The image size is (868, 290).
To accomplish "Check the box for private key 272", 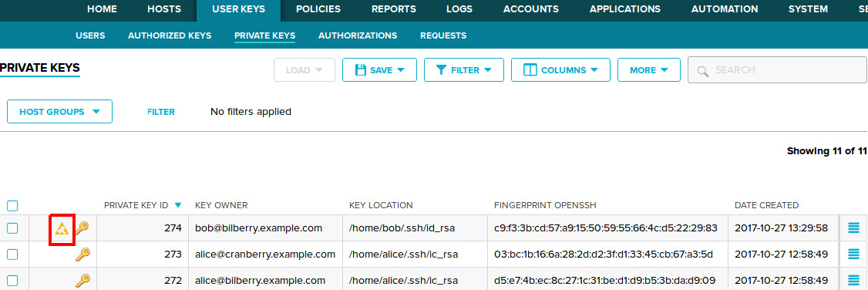I will [x=12, y=280].
